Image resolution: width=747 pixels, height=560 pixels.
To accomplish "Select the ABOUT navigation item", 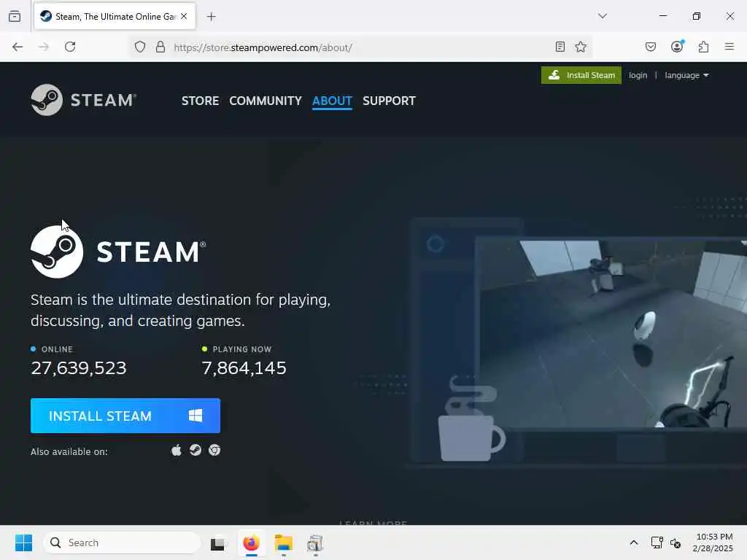I will coord(332,101).
